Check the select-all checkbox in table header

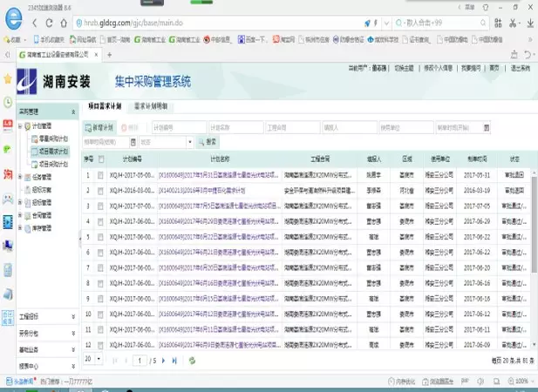pos(101,159)
